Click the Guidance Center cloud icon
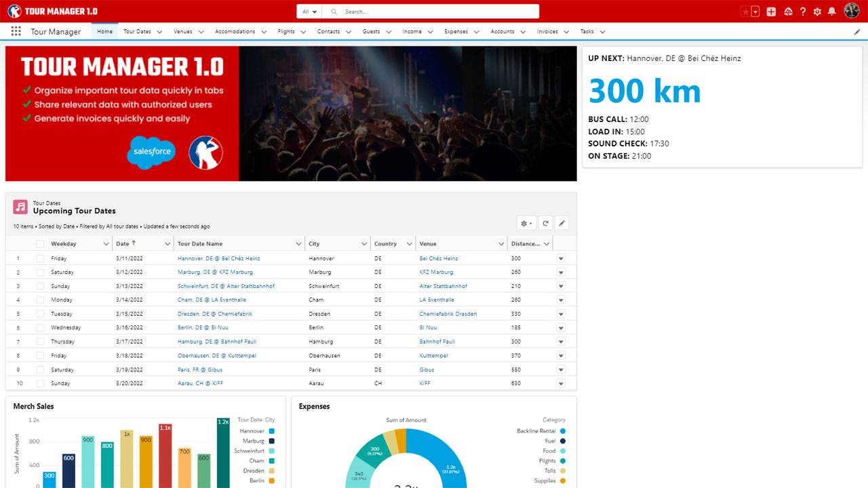The image size is (868, 488). pyautogui.click(x=788, y=12)
